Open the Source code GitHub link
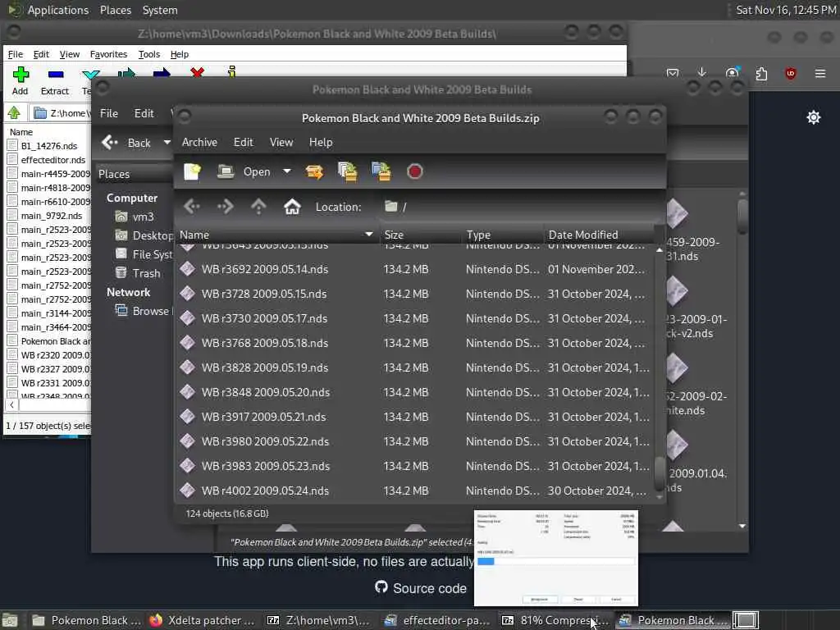Screen dimensions: 840x630 (x=421, y=587)
